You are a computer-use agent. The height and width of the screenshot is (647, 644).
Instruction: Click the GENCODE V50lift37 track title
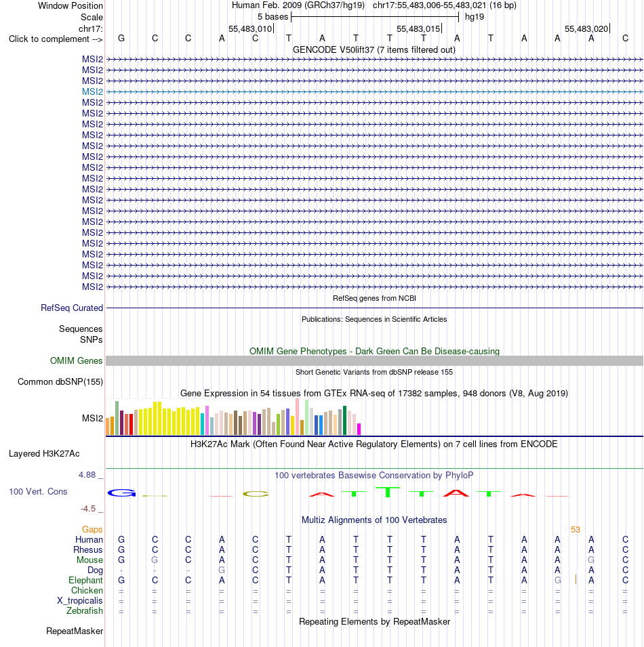(x=374, y=49)
